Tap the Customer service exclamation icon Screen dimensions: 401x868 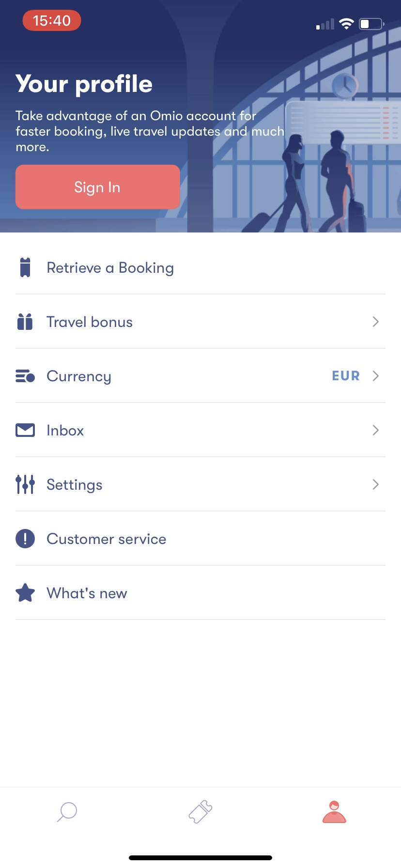(x=25, y=539)
